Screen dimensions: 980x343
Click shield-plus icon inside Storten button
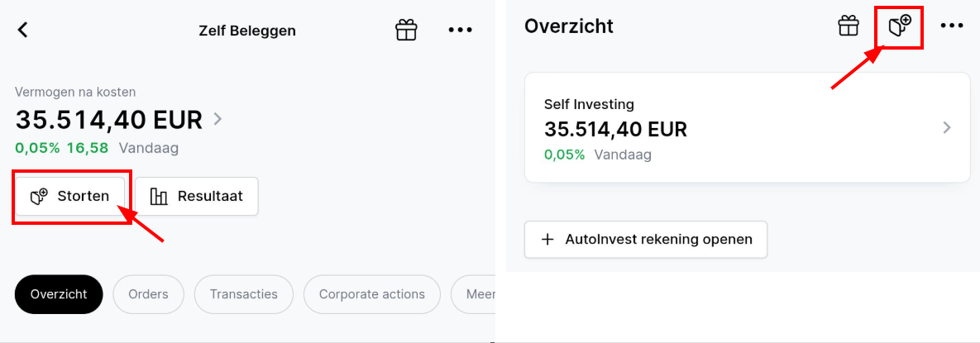click(39, 197)
